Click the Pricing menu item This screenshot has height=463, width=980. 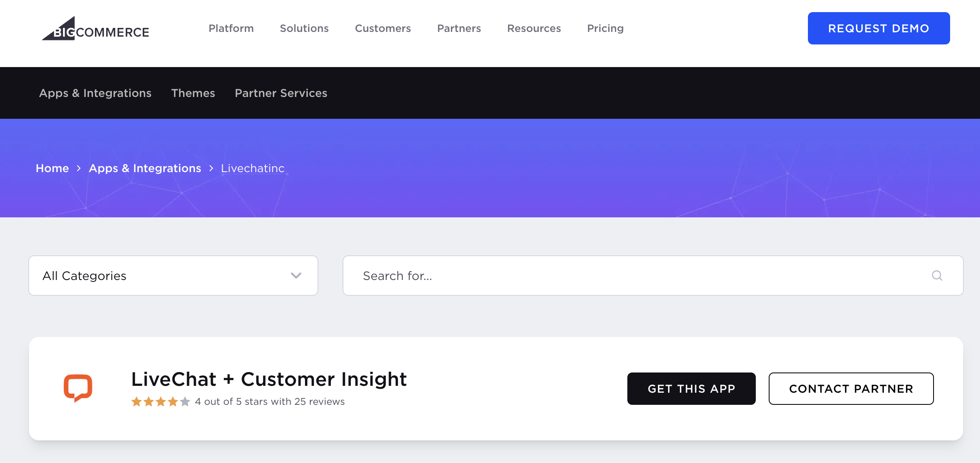[605, 28]
